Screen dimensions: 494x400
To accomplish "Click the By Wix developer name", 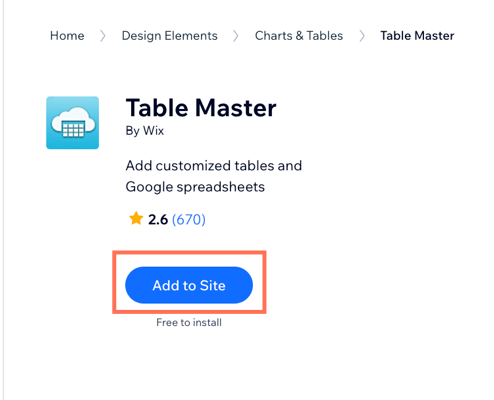I will (145, 131).
